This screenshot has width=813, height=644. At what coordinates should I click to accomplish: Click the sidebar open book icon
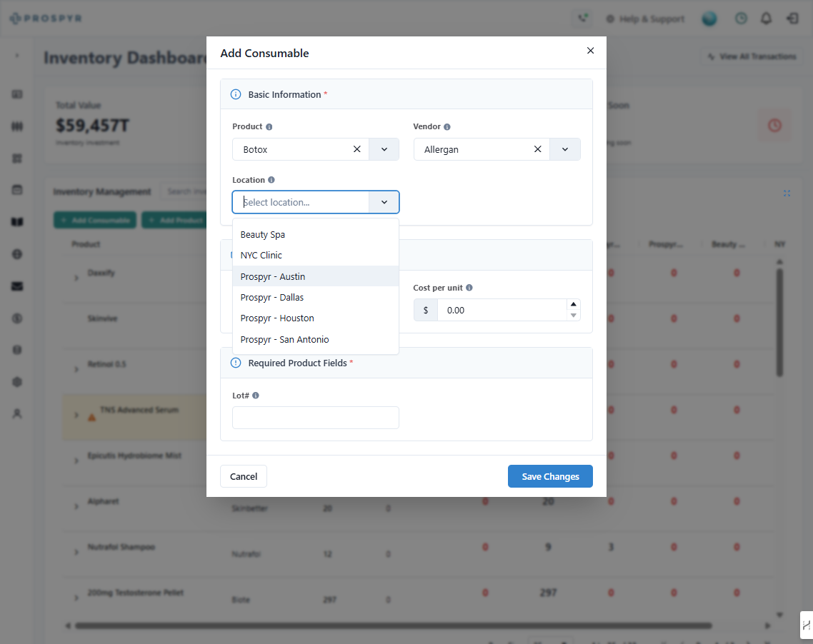(17, 222)
